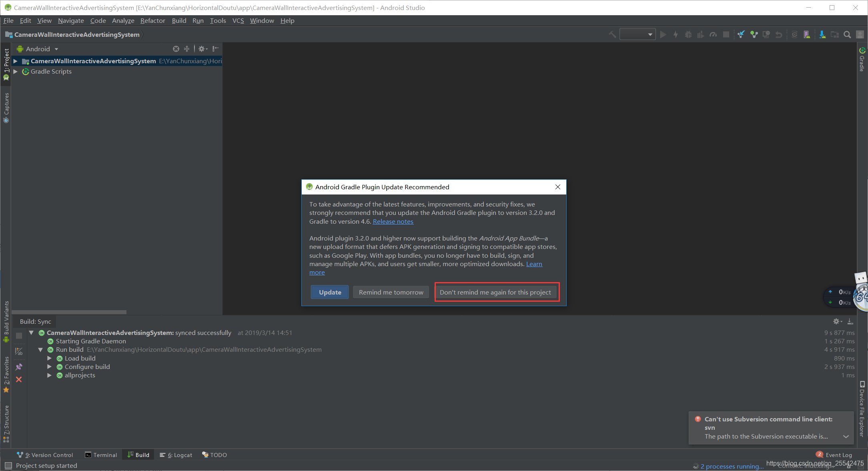This screenshot has height=471, width=868.
Task: Open the run configuration dropdown
Action: pyautogui.click(x=637, y=34)
